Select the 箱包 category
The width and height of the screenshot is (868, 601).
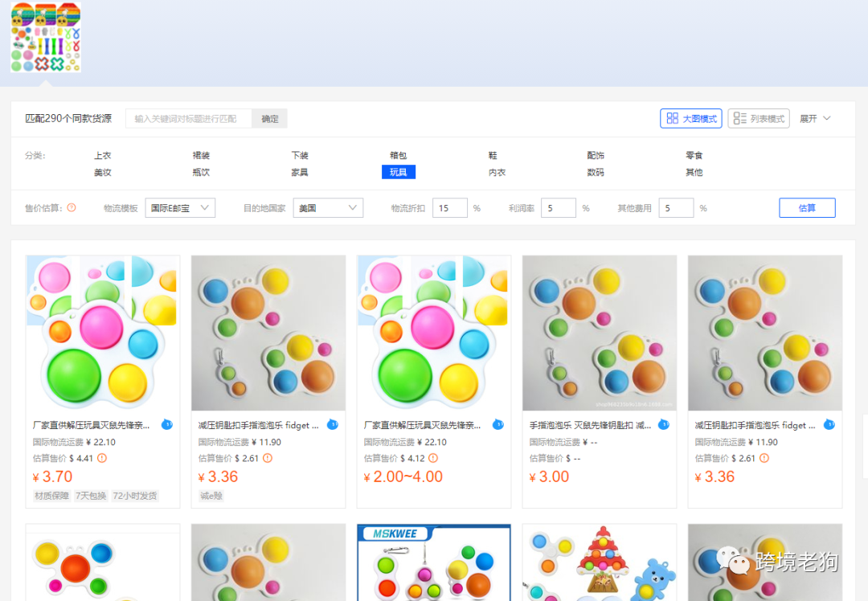coord(398,156)
